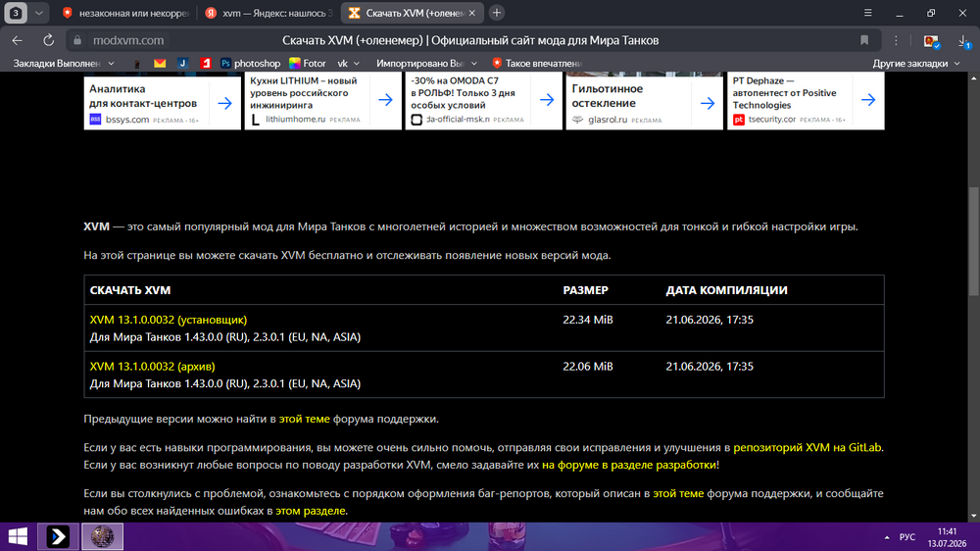Open the 'Fotor' bookmark
The height and width of the screenshot is (551, 980).
[307, 63]
